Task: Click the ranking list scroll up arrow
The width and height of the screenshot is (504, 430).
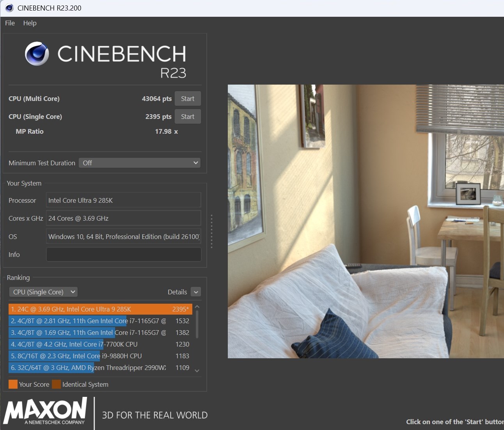Action: click(x=197, y=307)
